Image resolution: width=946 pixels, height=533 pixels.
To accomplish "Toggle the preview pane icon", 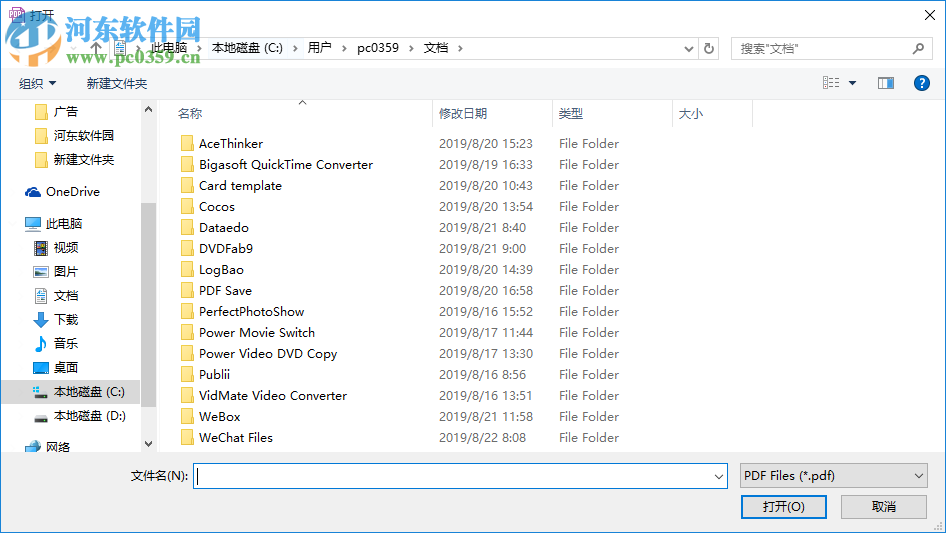I will (886, 83).
